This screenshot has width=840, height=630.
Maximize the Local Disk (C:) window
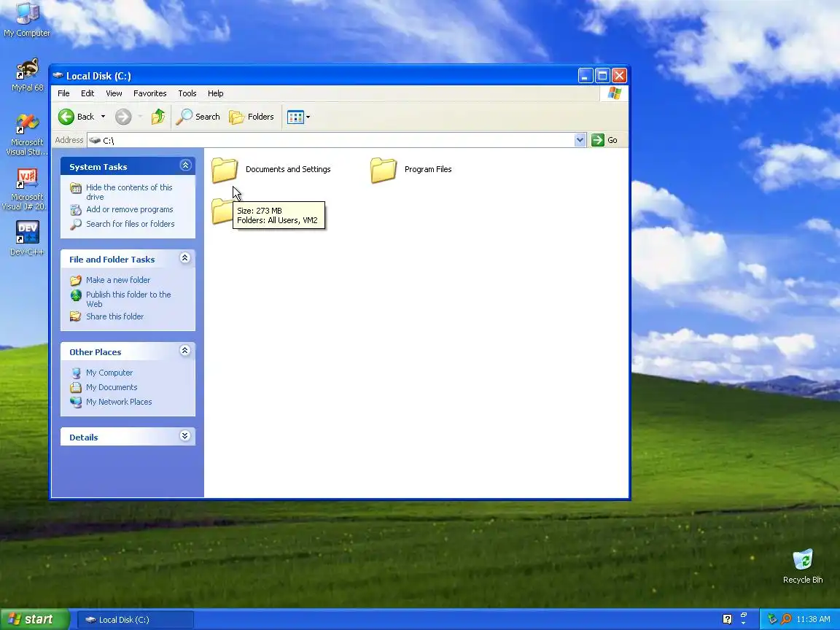602,76
